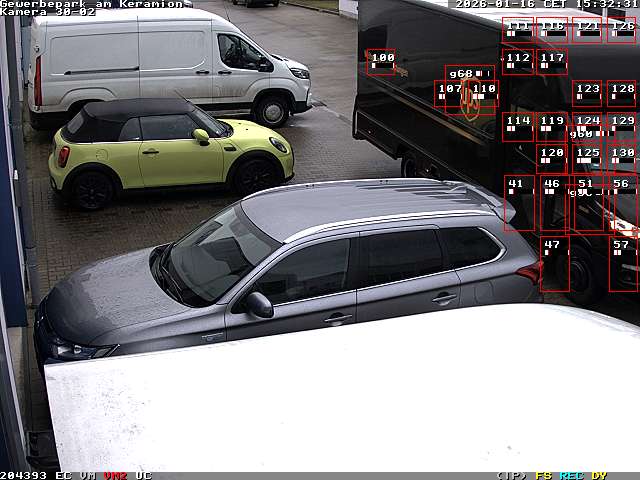This screenshot has width=640, height=480.
Task: Click the detection box numbered 123
Action: [587, 94]
